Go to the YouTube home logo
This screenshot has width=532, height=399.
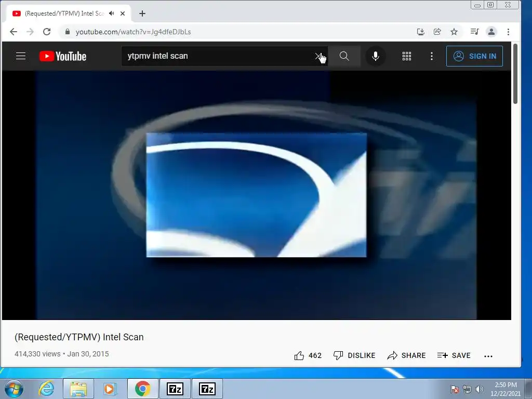(x=63, y=56)
